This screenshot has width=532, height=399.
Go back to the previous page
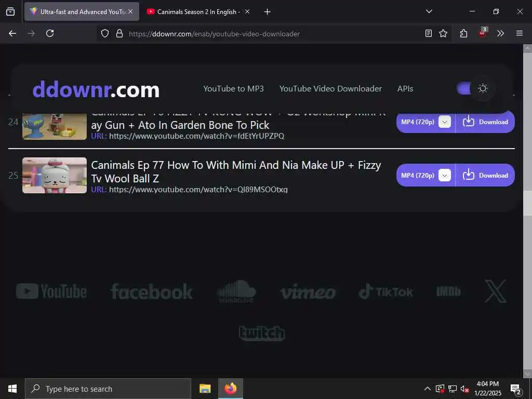[12, 33]
